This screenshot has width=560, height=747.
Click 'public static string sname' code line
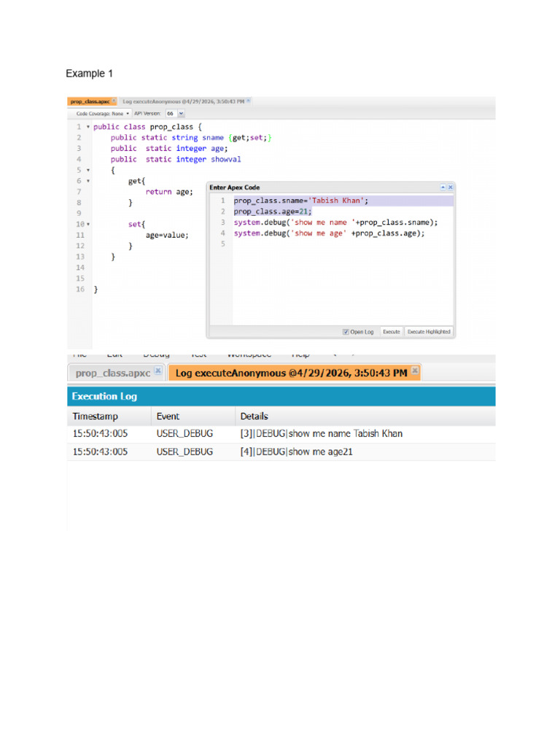click(x=191, y=138)
